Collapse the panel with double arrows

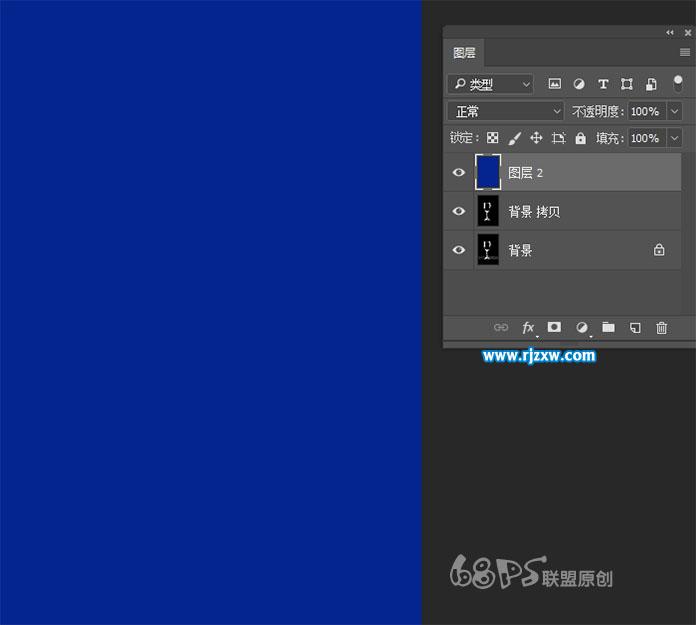tap(670, 32)
